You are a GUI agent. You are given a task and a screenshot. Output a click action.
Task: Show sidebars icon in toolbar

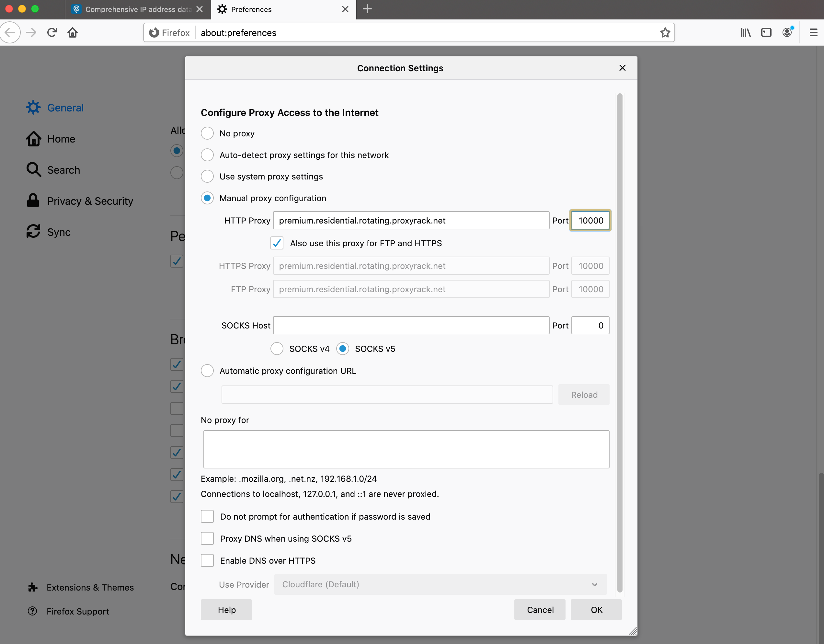pyautogui.click(x=766, y=33)
